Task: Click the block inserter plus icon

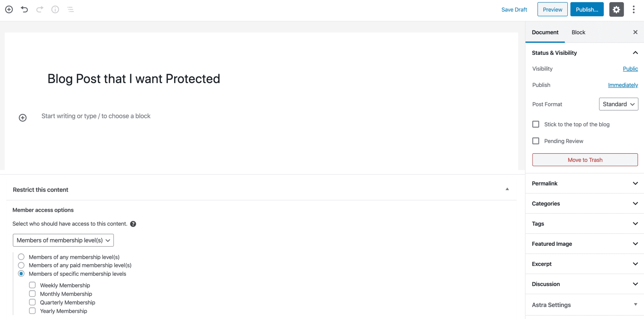Action: [9, 9]
